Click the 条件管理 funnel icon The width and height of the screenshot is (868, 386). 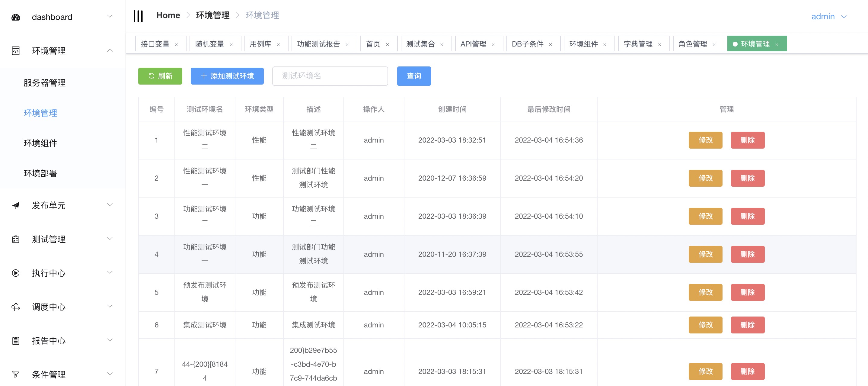coord(15,374)
